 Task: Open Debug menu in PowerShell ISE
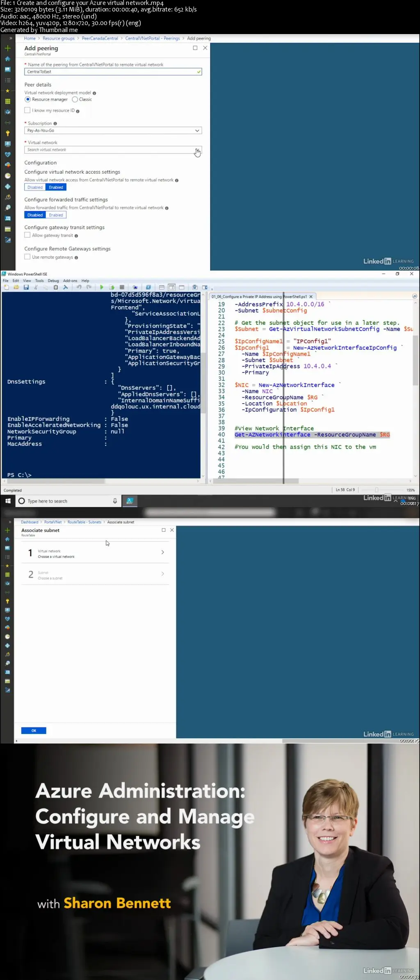pyautogui.click(x=53, y=281)
